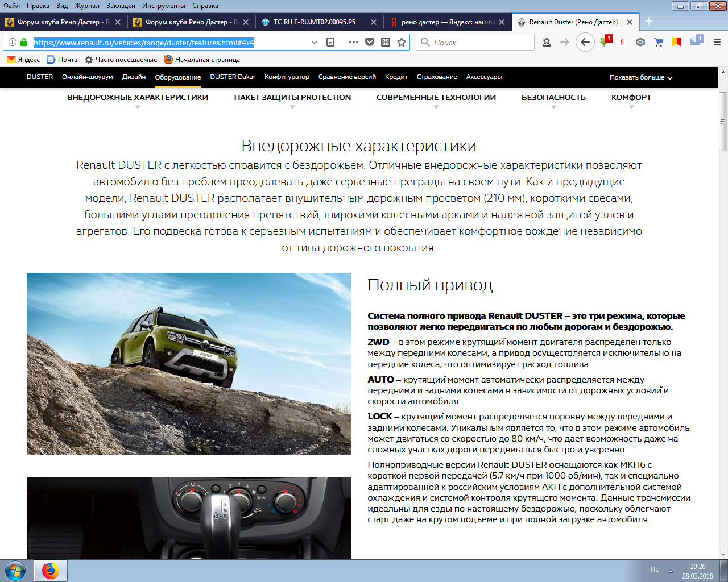Open the Инструменты menu
The height and width of the screenshot is (582, 728).
[x=164, y=6]
